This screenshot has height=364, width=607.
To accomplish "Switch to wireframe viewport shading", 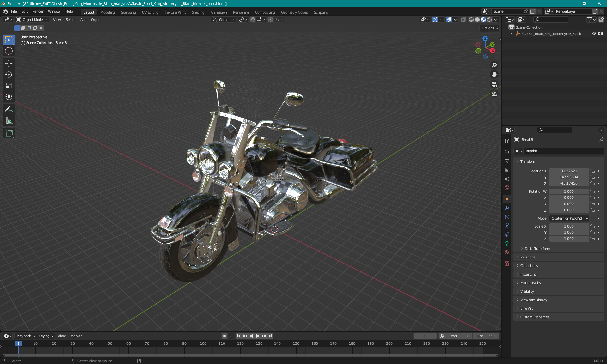I will pyautogui.click(x=471, y=20).
